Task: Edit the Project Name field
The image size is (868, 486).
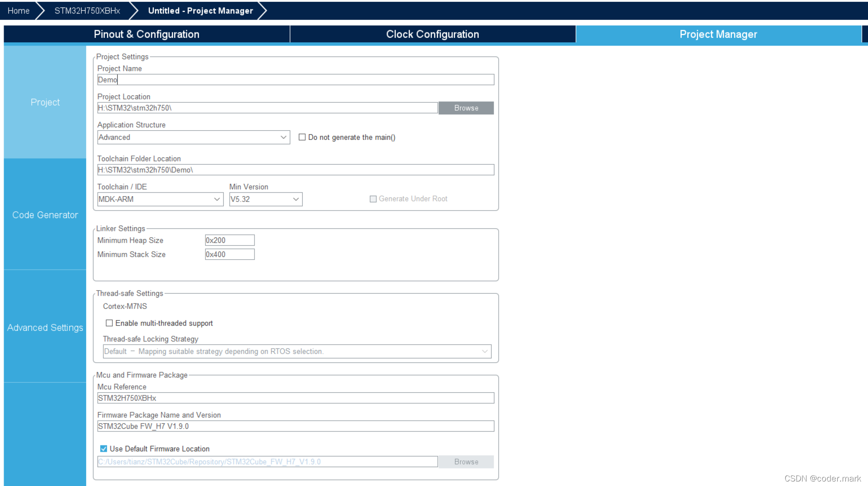Action: click(x=295, y=80)
